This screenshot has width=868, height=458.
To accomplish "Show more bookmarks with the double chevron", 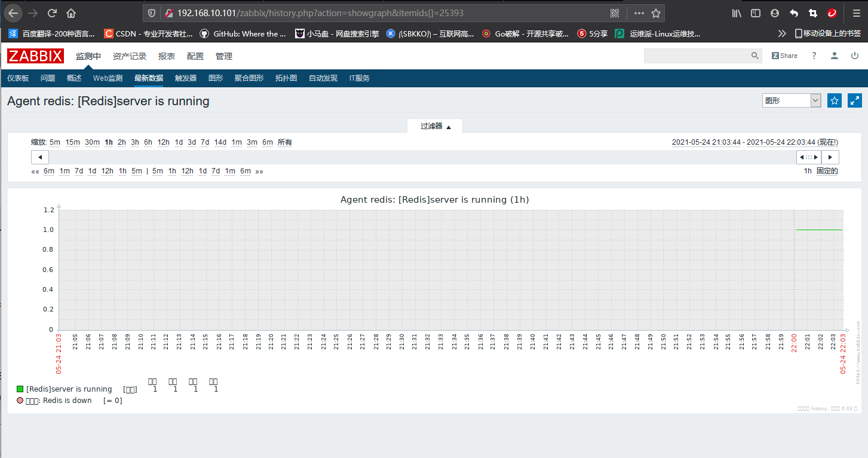I will click(781, 33).
